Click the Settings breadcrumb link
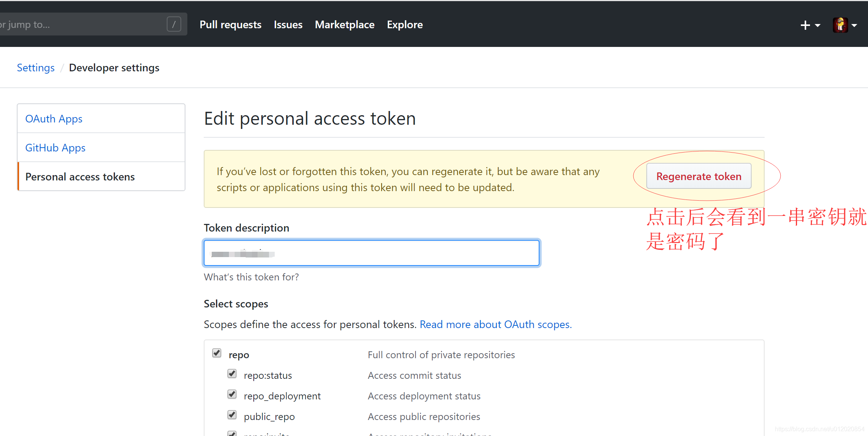Screen dimensions: 868x436 (35, 67)
